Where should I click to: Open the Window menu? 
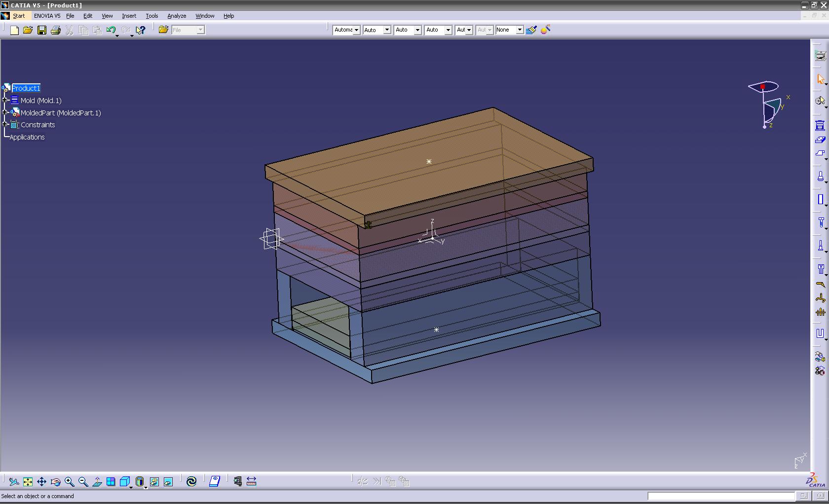(205, 16)
